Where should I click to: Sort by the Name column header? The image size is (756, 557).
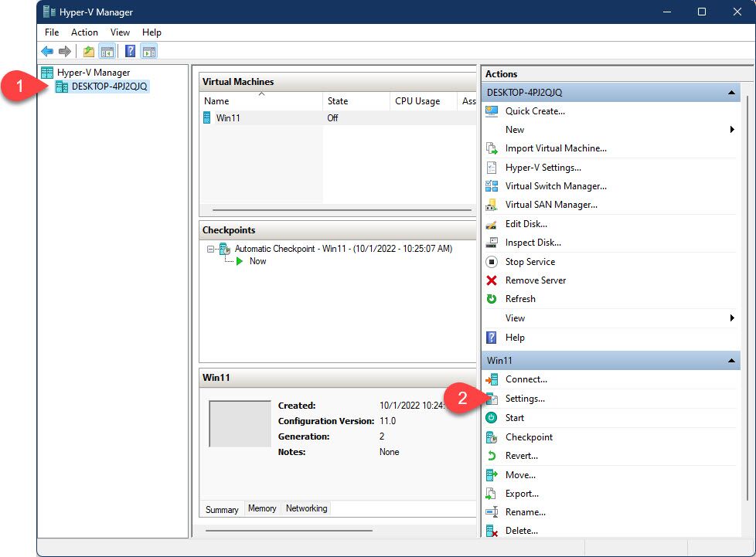click(x=261, y=101)
